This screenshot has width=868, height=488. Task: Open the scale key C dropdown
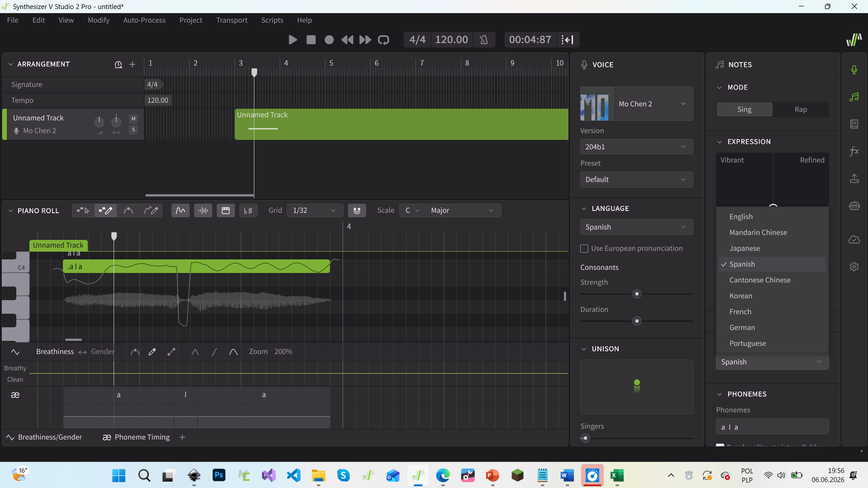point(413,211)
